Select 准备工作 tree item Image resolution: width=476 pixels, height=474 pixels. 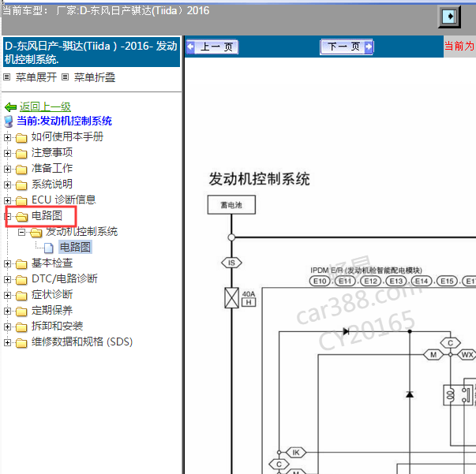pos(52,168)
